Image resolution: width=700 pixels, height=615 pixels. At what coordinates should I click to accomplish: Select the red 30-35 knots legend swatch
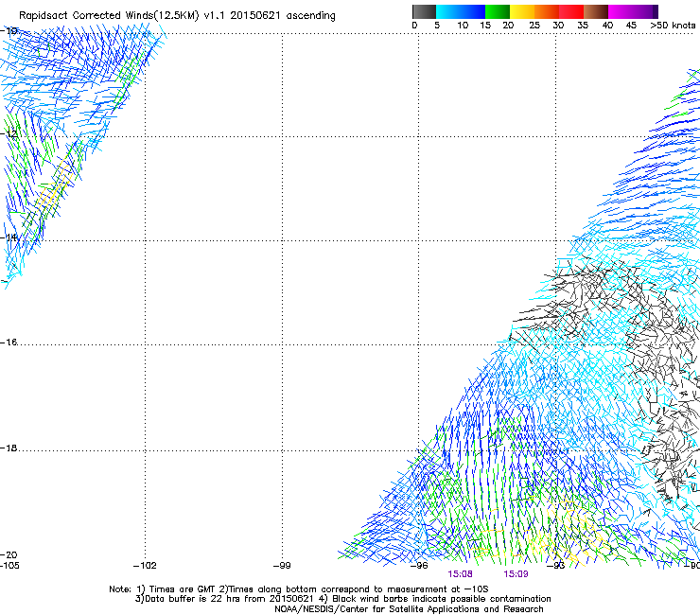571,11
